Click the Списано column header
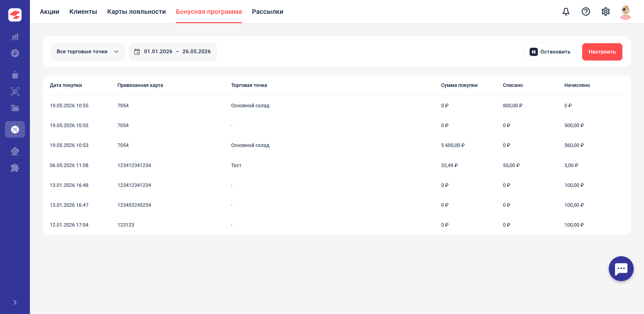644x314 pixels. pyautogui.click(x=513, y=85)
